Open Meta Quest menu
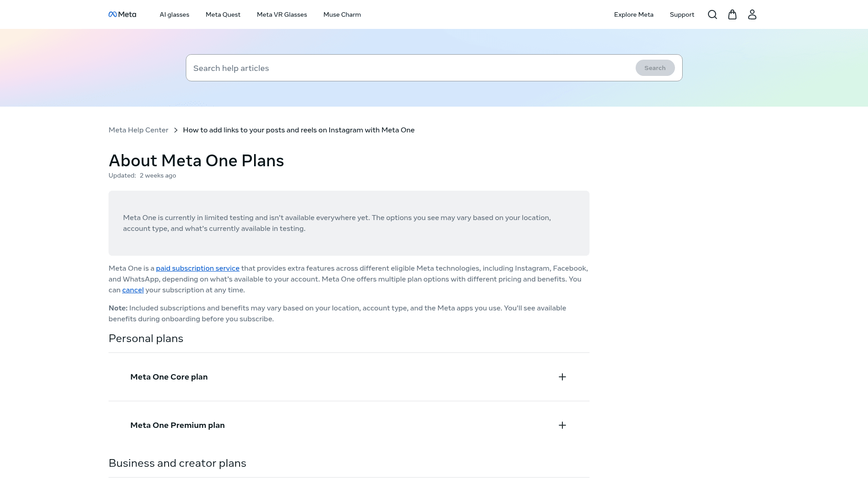Viewport: 868px width, 488px height. 223,14
